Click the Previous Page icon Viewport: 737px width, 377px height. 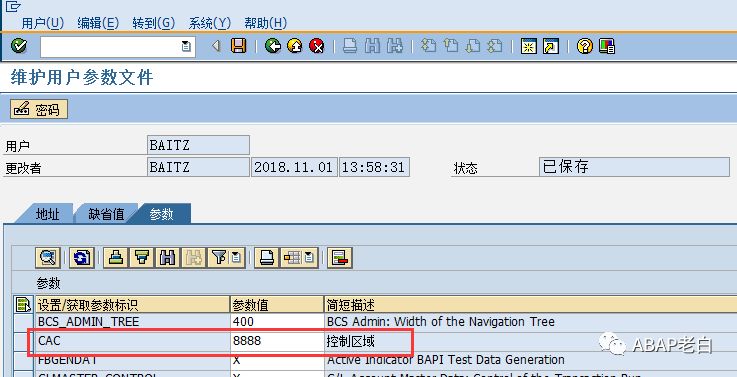click(450, 46)
